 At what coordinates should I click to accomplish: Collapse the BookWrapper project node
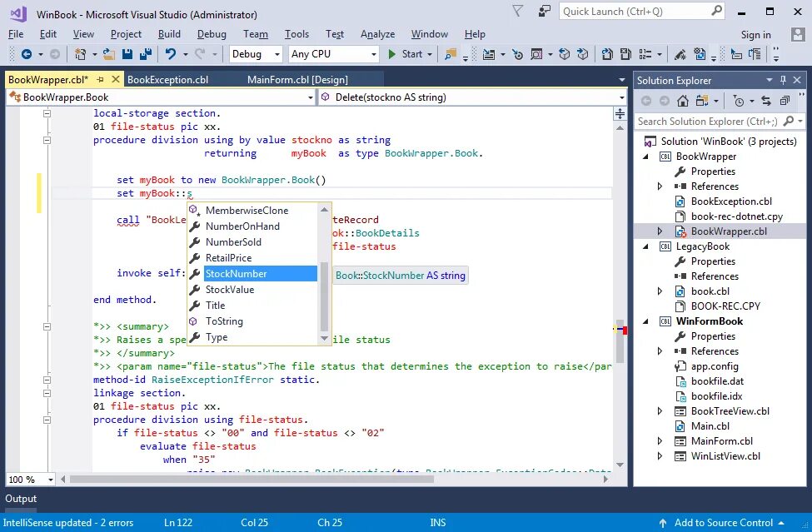[645, 157]
